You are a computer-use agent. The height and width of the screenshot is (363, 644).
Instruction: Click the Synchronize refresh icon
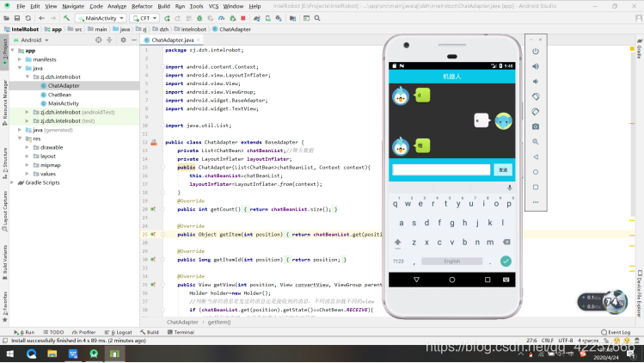coord(28,18)
